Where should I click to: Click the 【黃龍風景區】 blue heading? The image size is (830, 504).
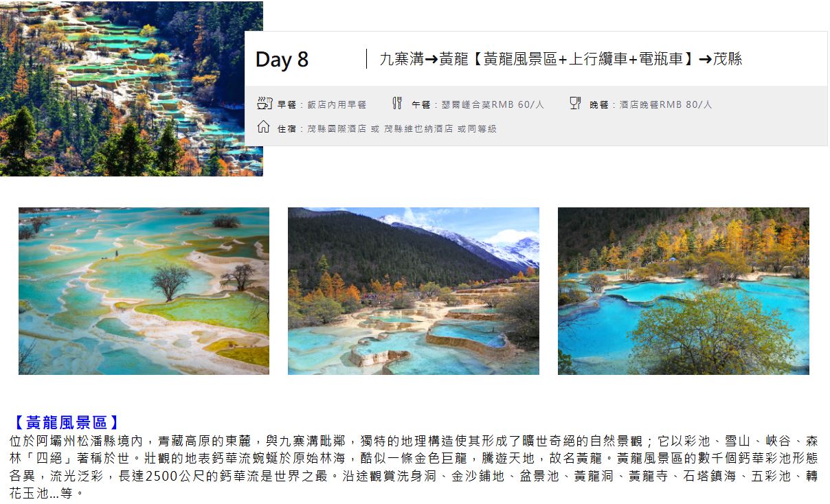(65, 422)
